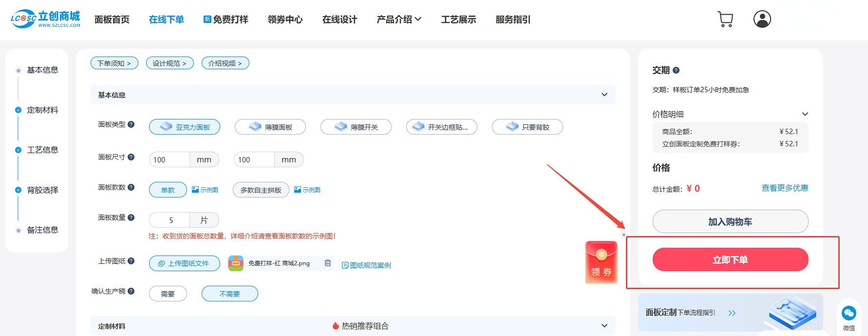The width and height of the screenshot is (868, 336).
Task: Go to 领券中心 in navigation
Action: pyautogui.click(x=285, y=20)
